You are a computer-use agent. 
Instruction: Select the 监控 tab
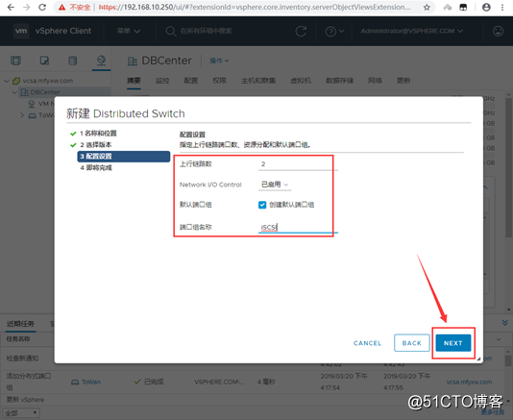[x=162, y=81]
